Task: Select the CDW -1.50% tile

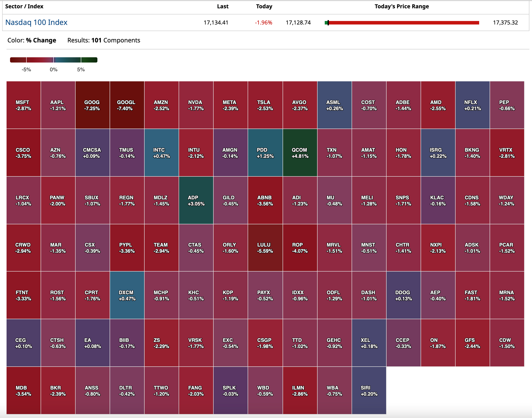Action: point(507,343)
